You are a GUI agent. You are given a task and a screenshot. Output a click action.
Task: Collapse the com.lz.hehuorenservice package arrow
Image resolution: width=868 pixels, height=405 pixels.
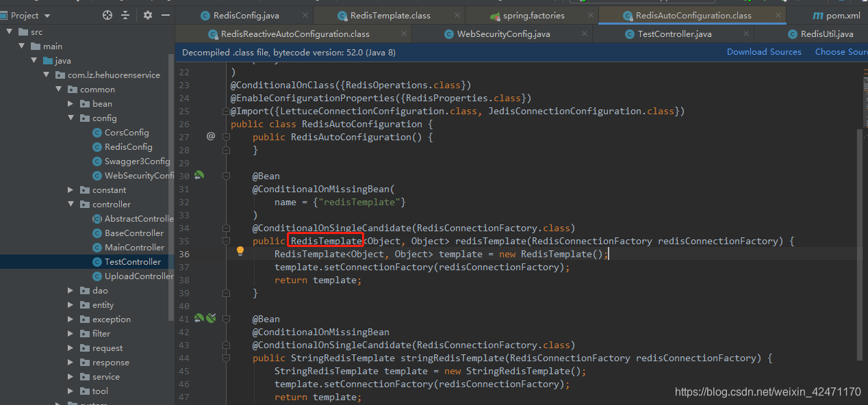[47, 75]
